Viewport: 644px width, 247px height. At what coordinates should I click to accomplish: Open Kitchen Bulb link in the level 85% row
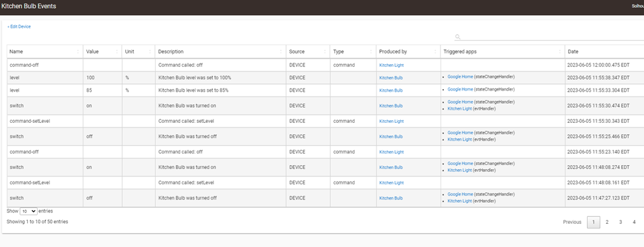pos(391,90)
